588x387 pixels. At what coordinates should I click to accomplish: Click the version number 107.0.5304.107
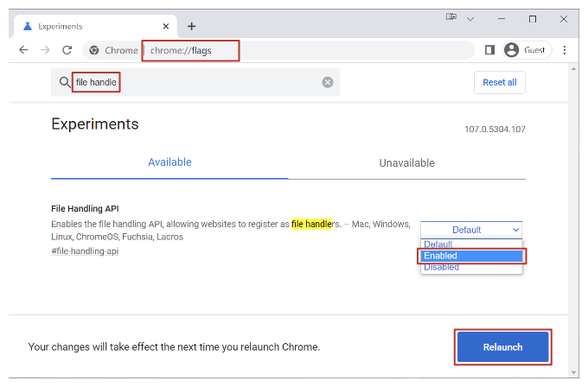(x=495, y=130)
